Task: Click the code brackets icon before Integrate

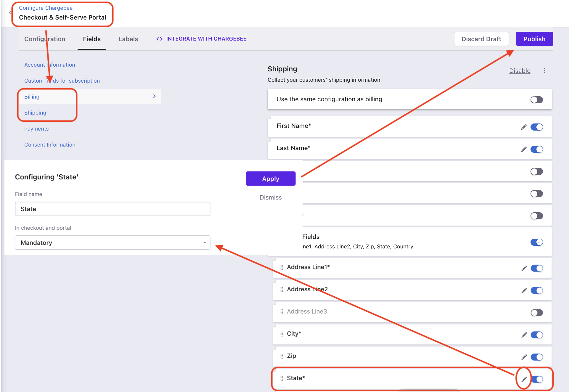Action: click(x=159, y=39)
